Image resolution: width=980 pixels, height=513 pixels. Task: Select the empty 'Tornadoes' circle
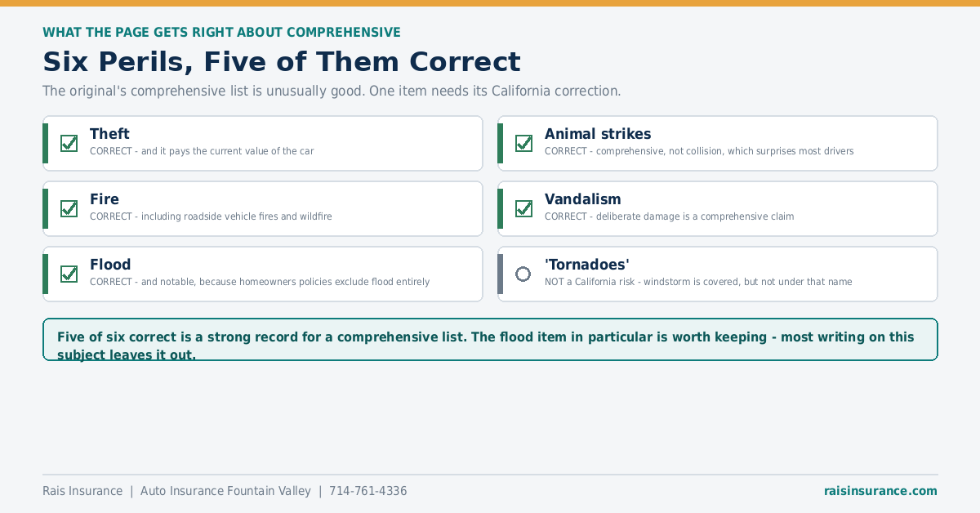click(x=523, y=274)
